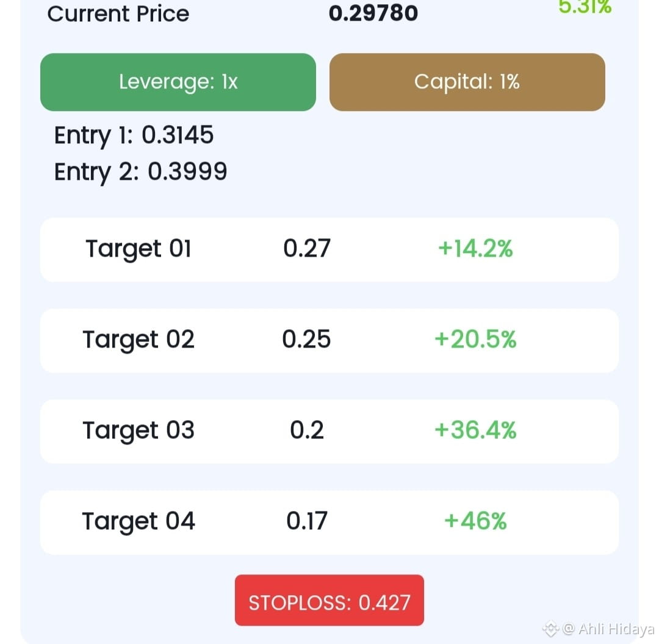659x644 pixels.
Task: Click the Entry 1: 0.3145 text
Action: click(134, 135)
